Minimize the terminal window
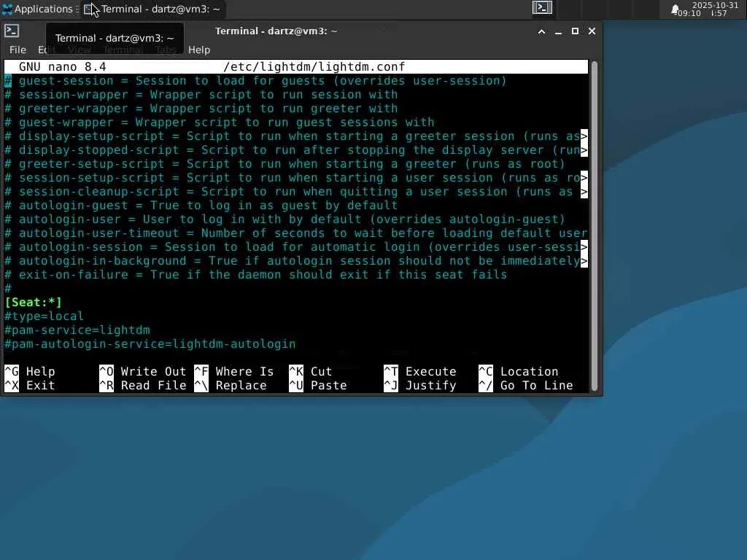 point(558,31)
